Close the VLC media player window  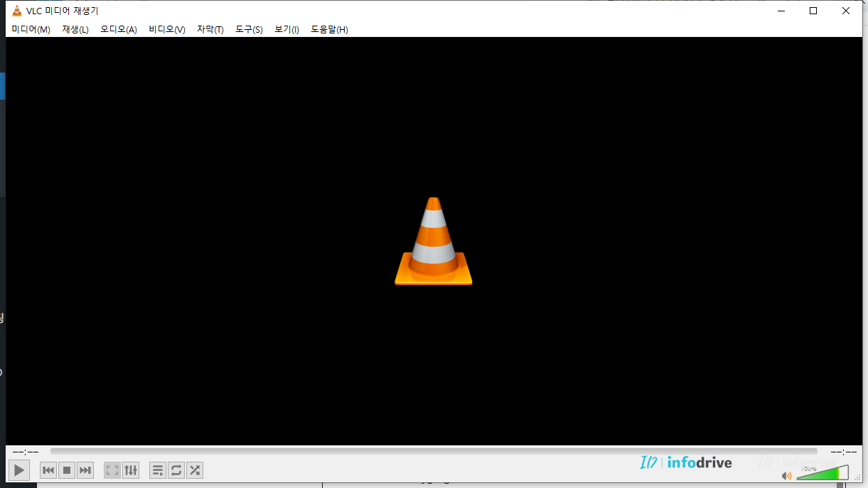[x=846, y=11]
